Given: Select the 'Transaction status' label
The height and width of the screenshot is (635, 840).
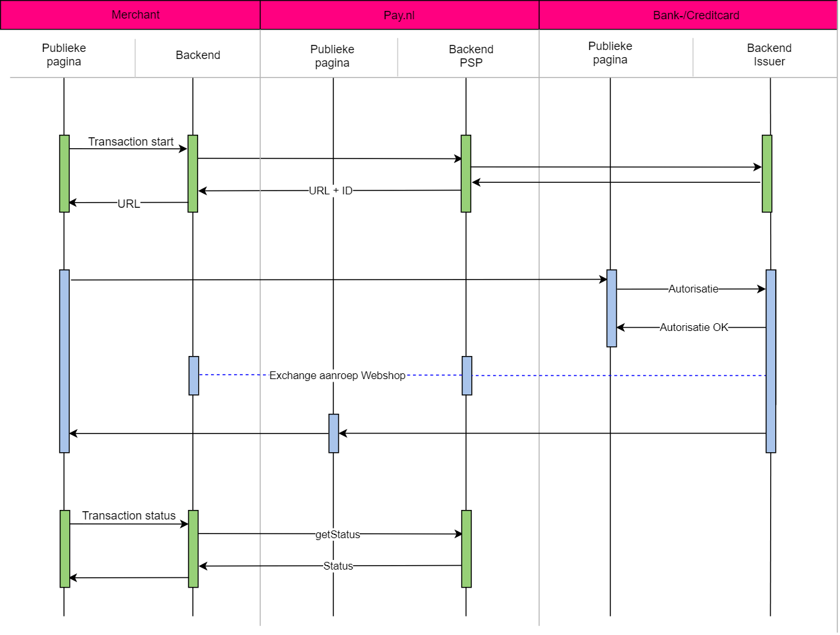Looking at the screenshot, I should pos(129,516).
